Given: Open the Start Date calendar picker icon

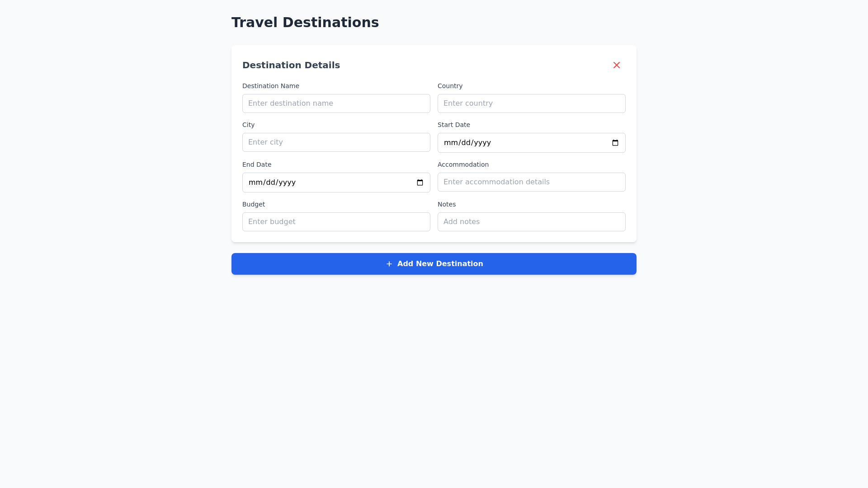Looking at the screenshot, I should 615,143.
